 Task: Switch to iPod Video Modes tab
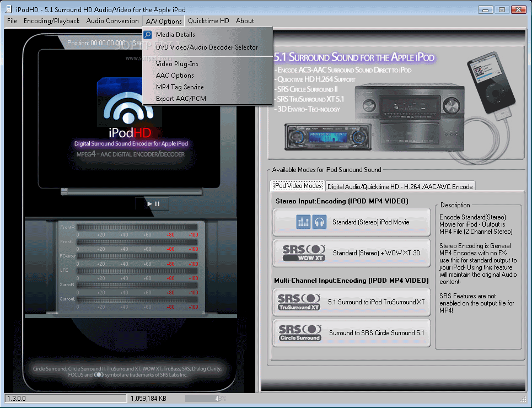298,186
